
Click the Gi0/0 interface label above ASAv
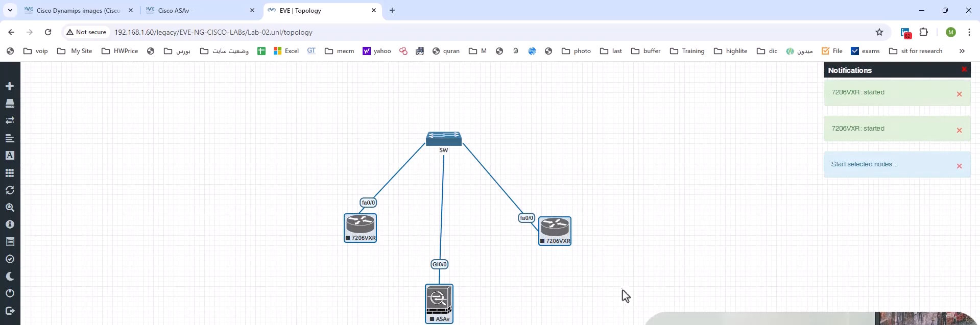[440, 264]
